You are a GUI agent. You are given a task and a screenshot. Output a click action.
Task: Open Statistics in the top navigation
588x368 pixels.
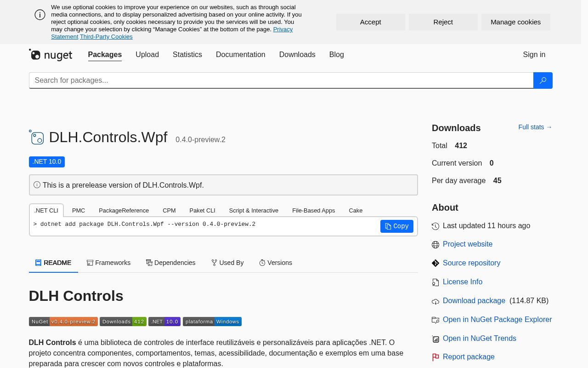[187, 55]
